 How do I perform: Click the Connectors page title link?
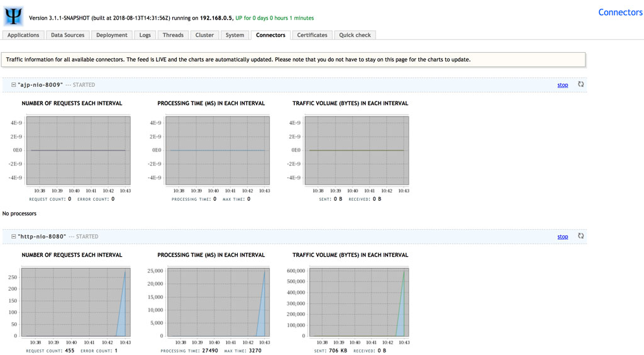pos(620,13)
